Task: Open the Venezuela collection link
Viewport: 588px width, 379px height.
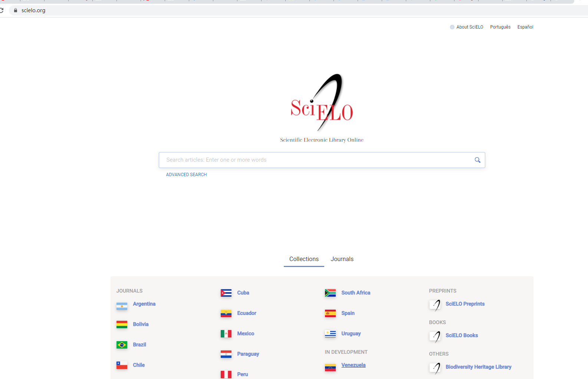Action: pos(353,365)
